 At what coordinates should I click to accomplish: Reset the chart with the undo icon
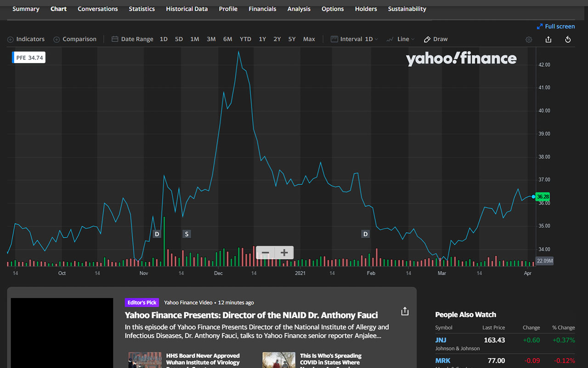pyautogui.click(x=568, y=40)
